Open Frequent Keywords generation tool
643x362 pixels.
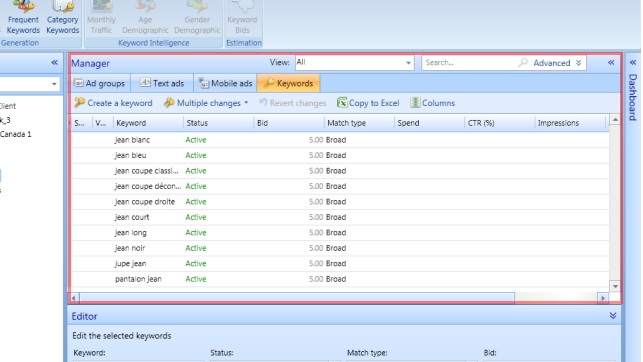pyautogui.click(x=23, y=18)
